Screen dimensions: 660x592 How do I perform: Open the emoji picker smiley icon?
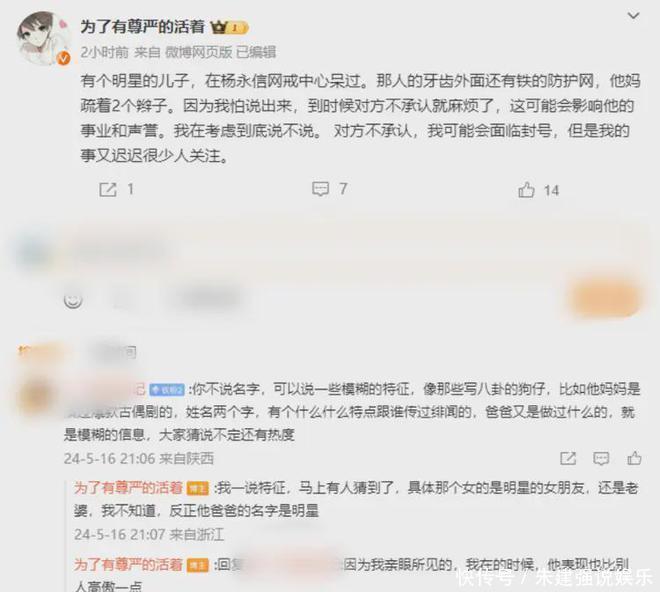click(73, 301)
